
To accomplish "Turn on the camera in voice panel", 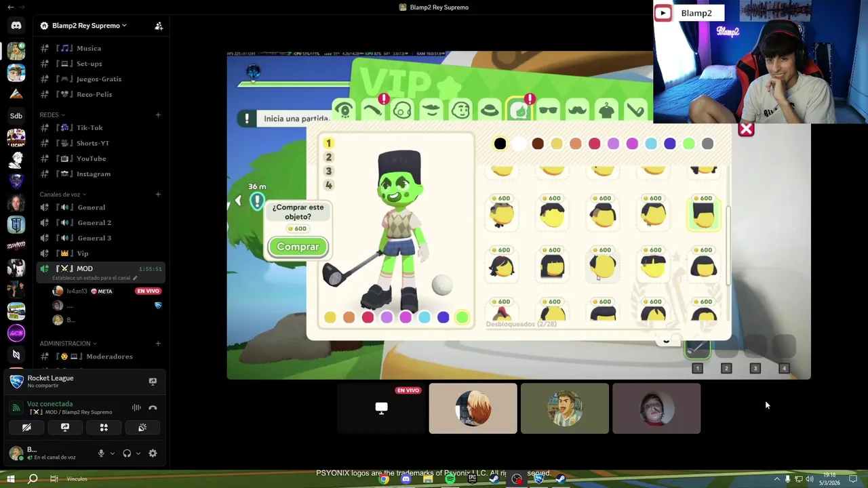I will (26, 428).
